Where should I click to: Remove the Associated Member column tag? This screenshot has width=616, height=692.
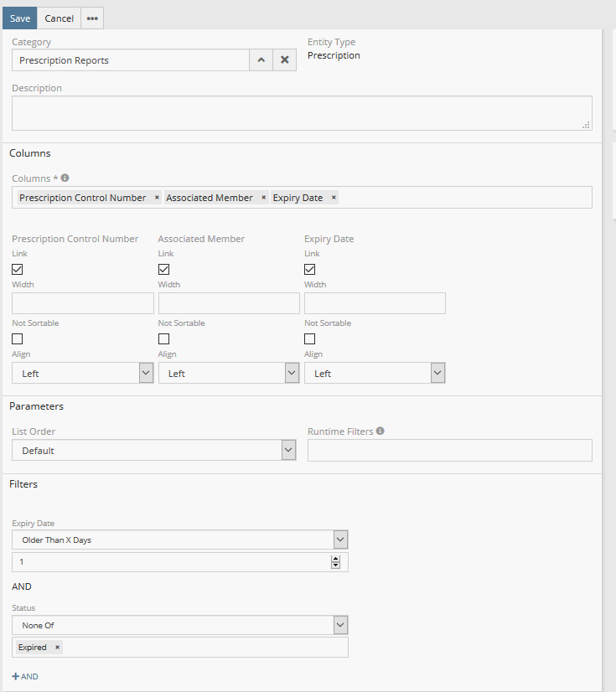click(x=263, y=198)
